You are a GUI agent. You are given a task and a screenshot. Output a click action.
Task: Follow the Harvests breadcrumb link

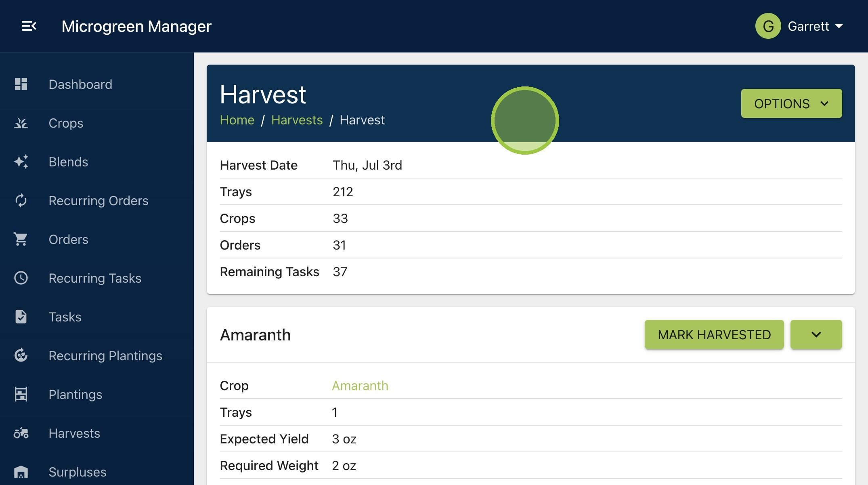[x=297, y=120]
